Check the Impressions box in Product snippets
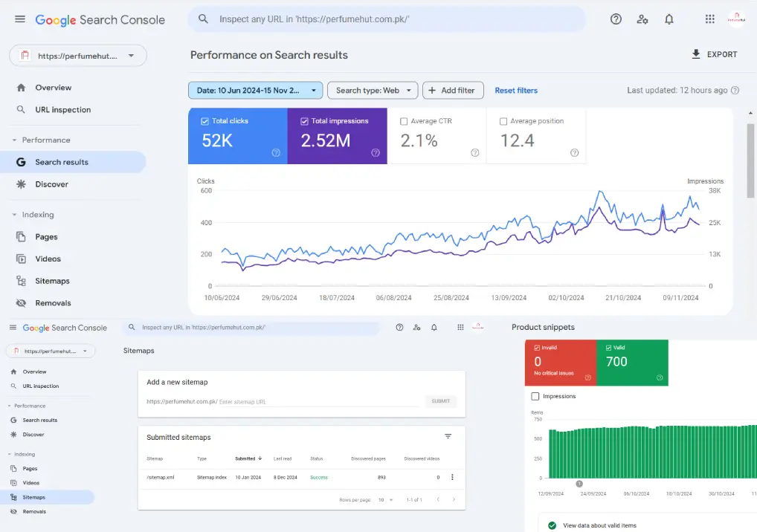The height and width of the screenshot is (532, 757). [535, 395]
